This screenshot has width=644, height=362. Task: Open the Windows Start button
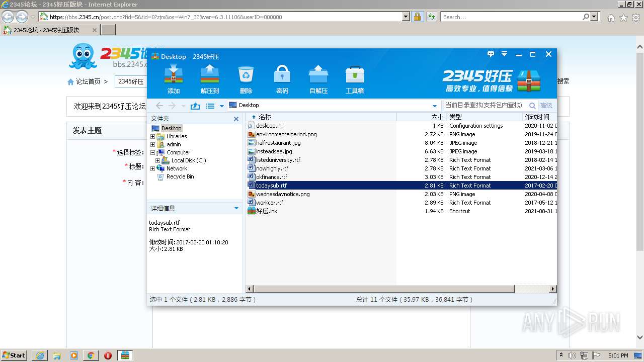coord(14,355)
